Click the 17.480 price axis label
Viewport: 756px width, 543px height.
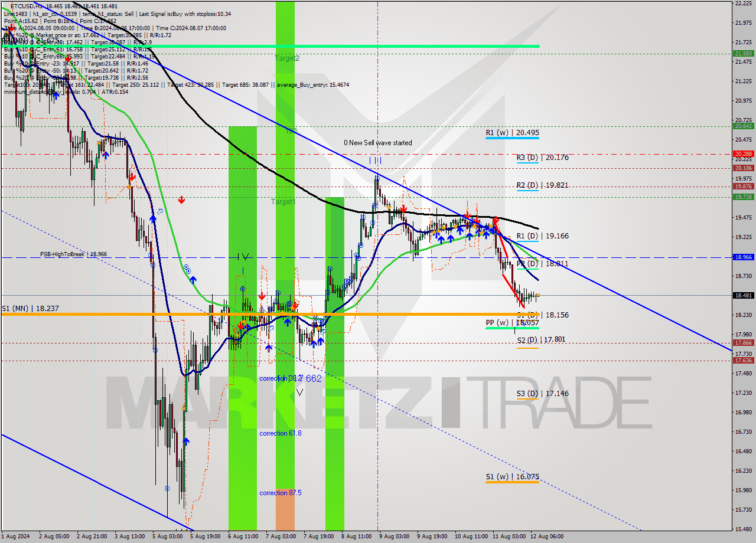tap(743, 373)
